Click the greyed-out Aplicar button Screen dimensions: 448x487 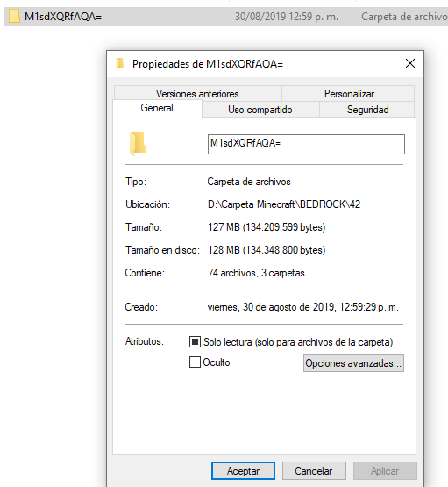[x=385, y=471]
